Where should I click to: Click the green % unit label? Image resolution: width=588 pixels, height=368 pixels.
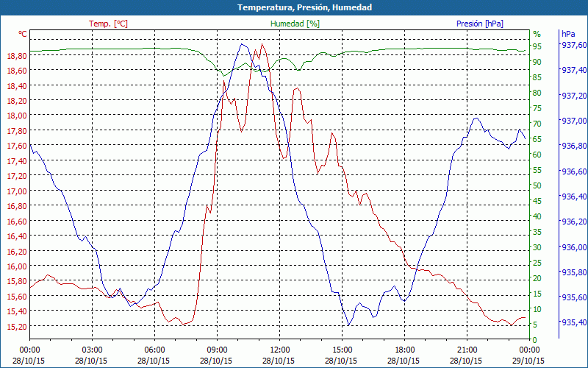click(x=537, y=34)
